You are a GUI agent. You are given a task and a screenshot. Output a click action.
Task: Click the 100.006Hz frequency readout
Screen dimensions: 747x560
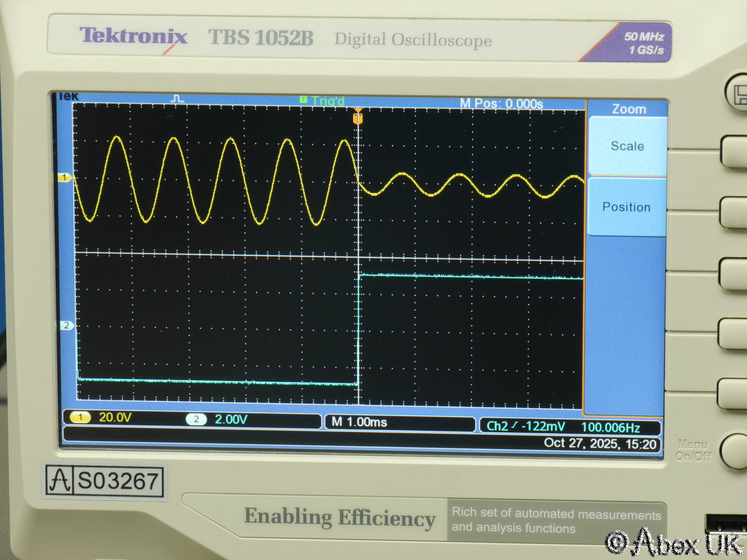click(x=610, y=427)
